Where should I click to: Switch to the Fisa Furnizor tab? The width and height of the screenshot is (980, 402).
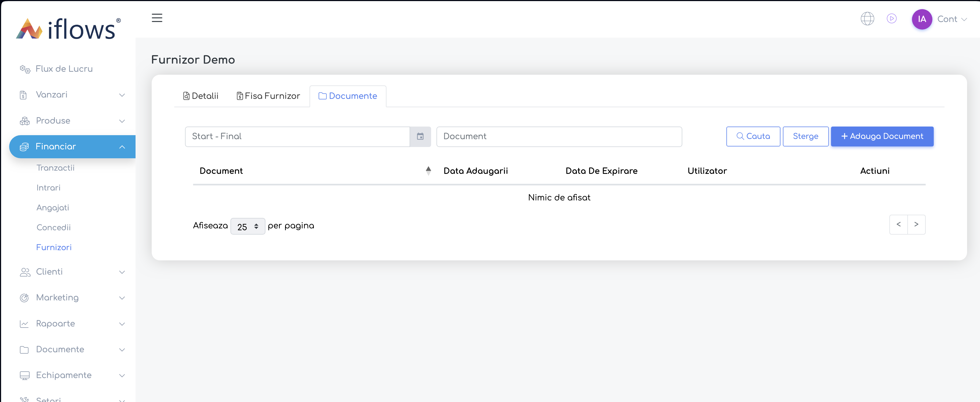(x=268, y=96)
